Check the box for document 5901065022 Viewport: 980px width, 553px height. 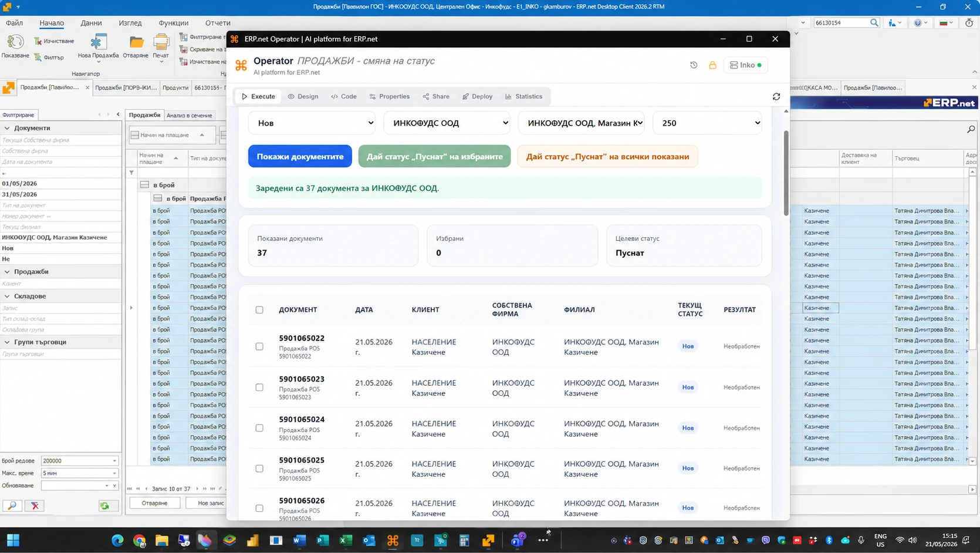259,346
